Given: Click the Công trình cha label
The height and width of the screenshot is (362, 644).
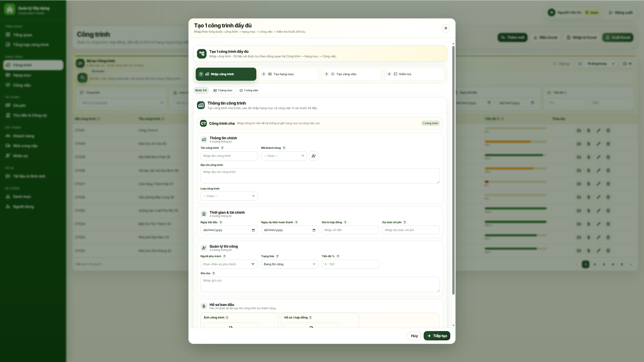Looking at the screenshot, I should [x=222, y=123].
